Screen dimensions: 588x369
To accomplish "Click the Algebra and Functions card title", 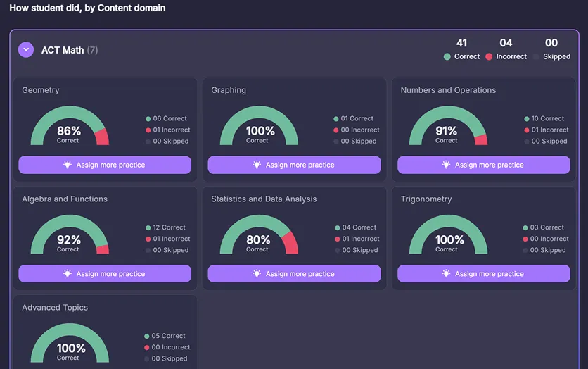I will pyautogui.click(x=65, y=199).
